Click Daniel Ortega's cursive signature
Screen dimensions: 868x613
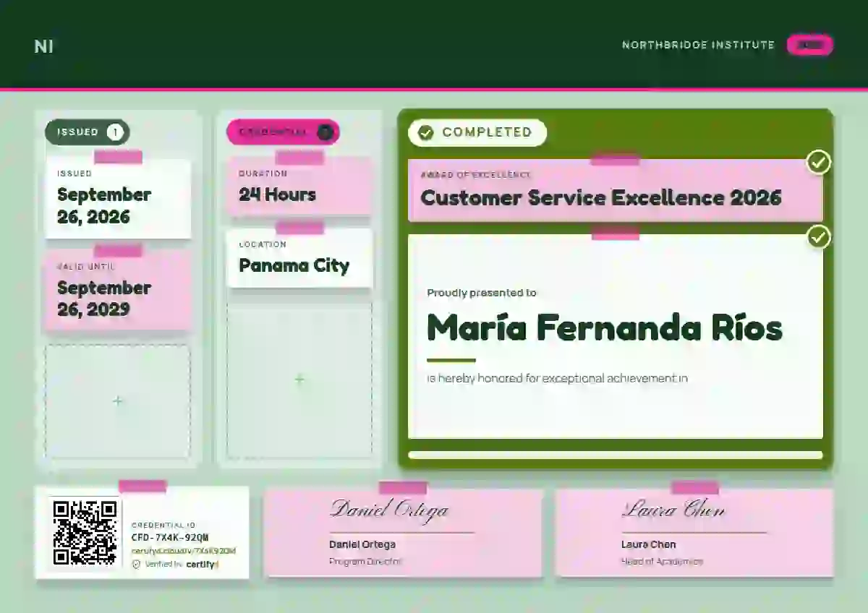coord(389,509)
